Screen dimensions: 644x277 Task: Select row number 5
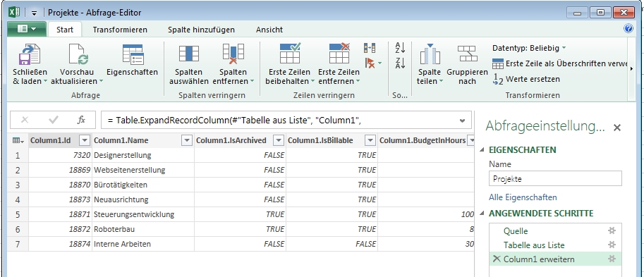coord(18,214)
